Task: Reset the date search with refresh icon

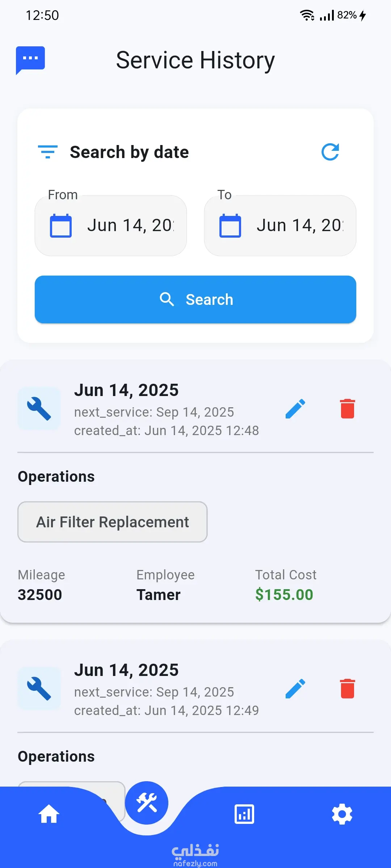Action: (x=330, y=152)
